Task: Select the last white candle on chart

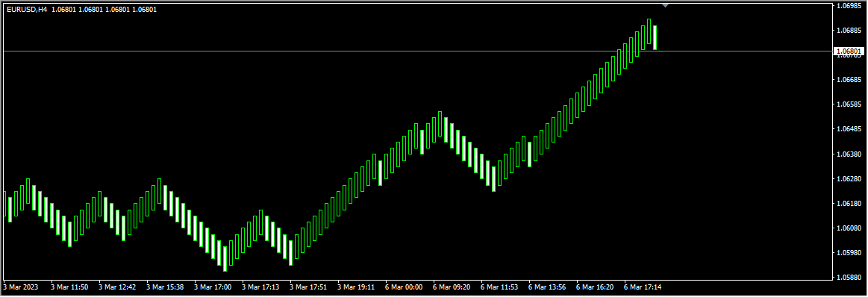Action: pyautogui.click(x=655, y=37)
